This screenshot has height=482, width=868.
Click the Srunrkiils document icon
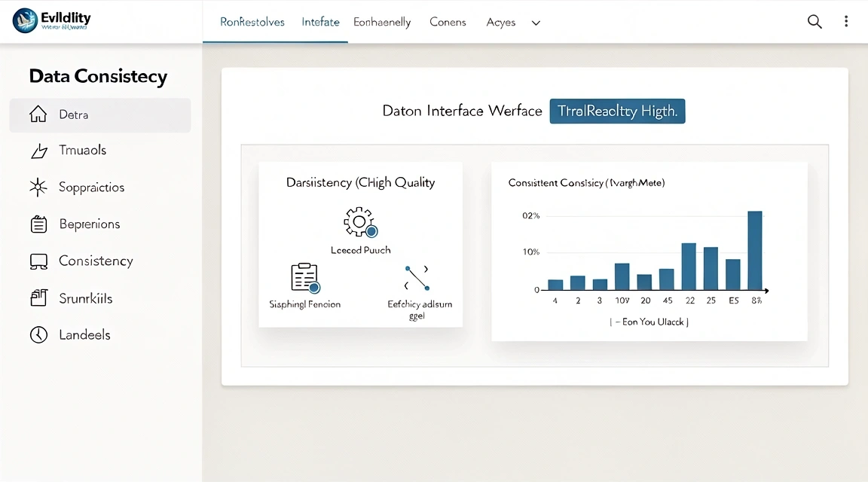38,297
